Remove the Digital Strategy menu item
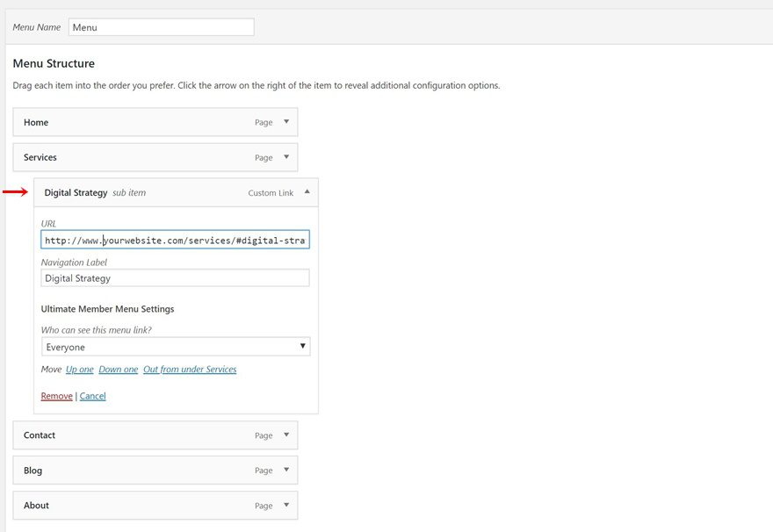This screenshot has width=773, height=532. 56,396
